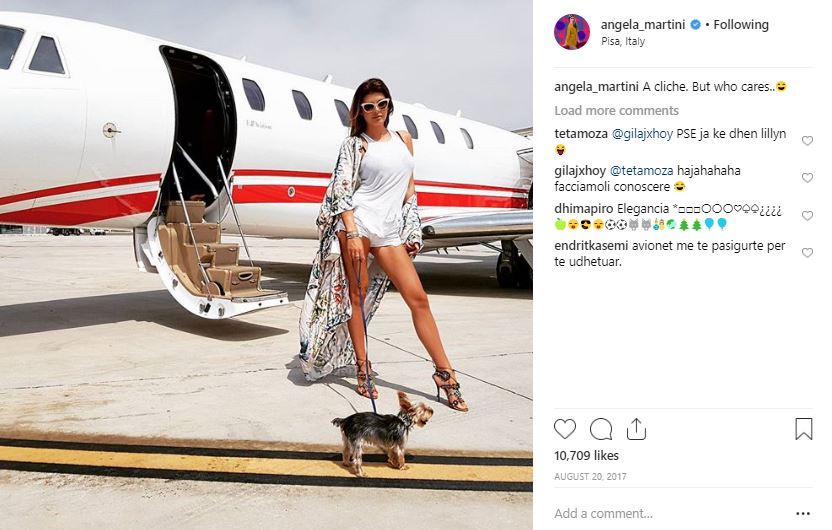832x530 pixels.
Task: Like dhimapiro's comment heart
Action: 807,216
